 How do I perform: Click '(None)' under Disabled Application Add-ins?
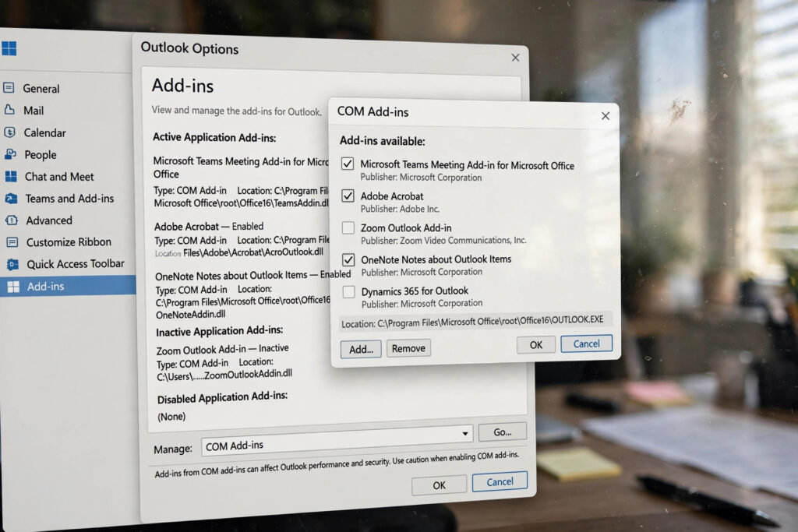coord(171,417)
